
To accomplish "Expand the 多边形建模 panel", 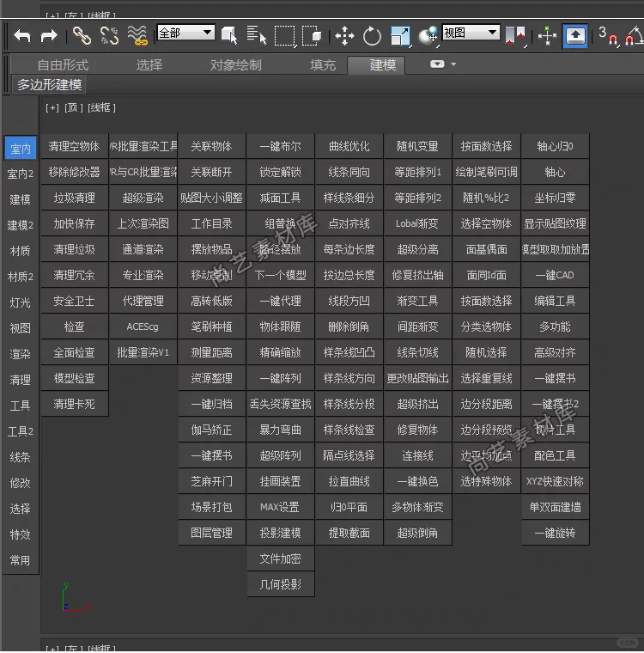I will 49,85.
